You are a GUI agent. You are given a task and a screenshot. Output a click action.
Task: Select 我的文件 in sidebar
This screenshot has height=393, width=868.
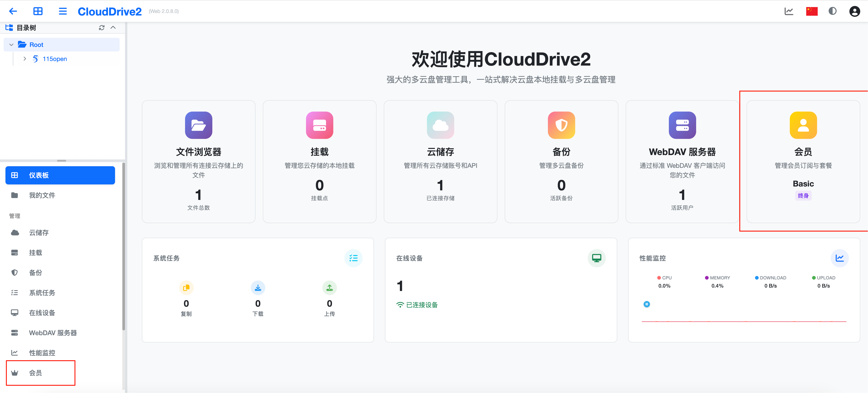point(42,195)
